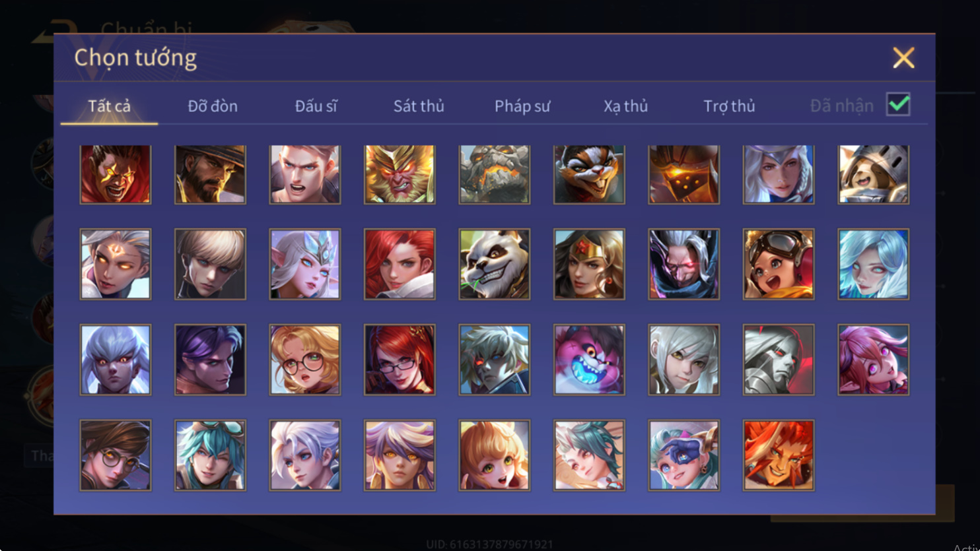Image resolution: width=980 pixels, height=551 pixels.
Task: Select the panda hero portrait
Action: 495,264
